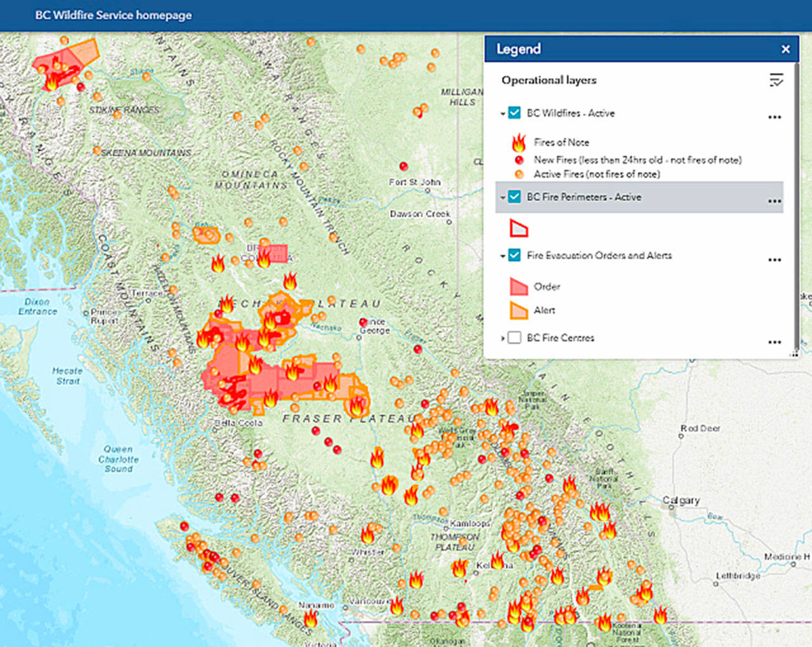Image resolution: width=812 pixels, height=647 pixels.
Task: Select the New Fires red dot symbol
Action: click(x=521, y=160)
